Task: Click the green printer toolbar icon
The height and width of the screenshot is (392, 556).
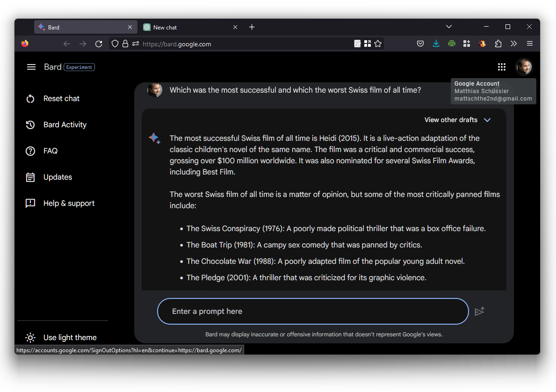Action: coord(451,44)
